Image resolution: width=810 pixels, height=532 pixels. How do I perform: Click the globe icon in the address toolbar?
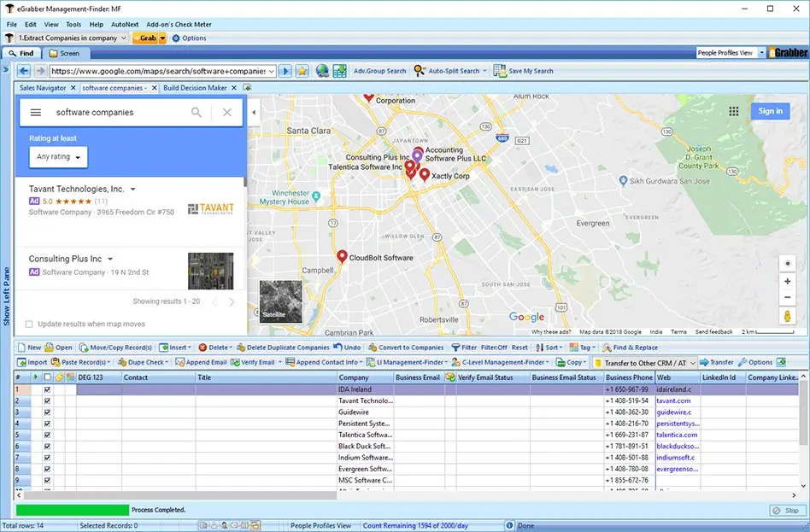(x=322, y=71)
